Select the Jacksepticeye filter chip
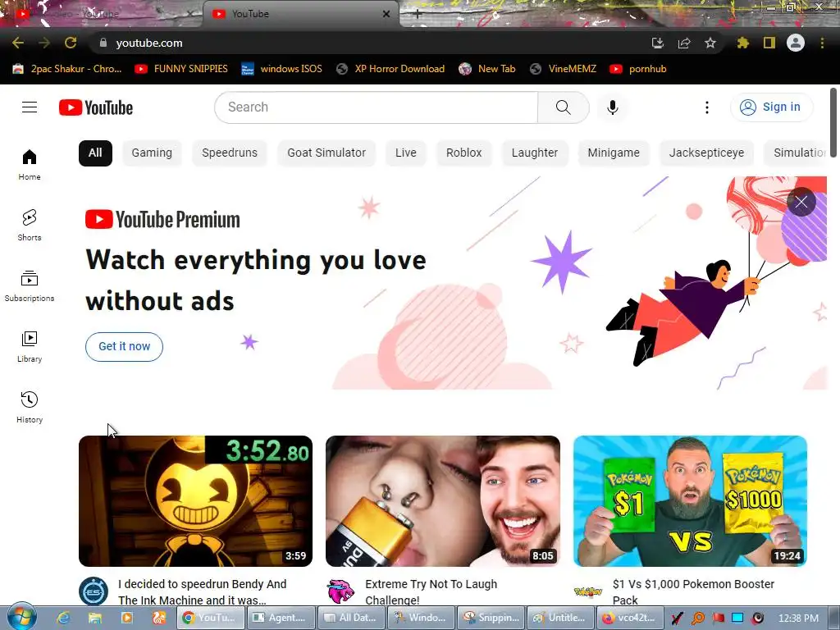Viewport: 840px width, 630px height. point(706,153)
